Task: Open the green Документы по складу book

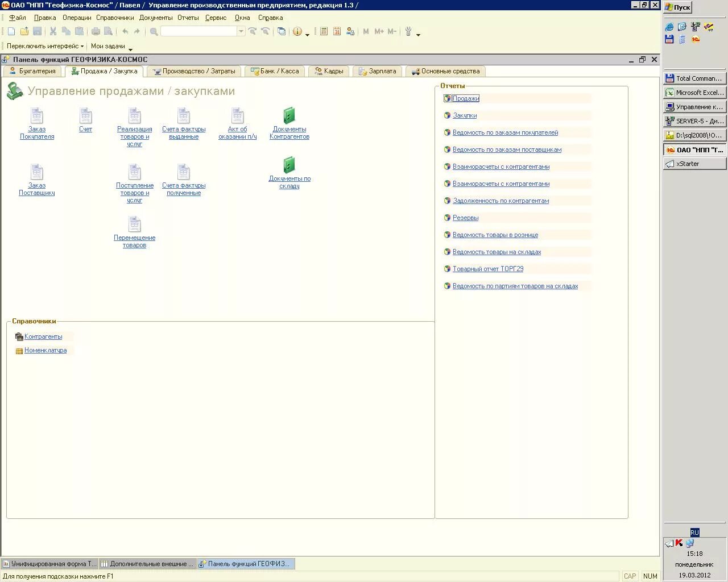Action: tap(289, 165)
